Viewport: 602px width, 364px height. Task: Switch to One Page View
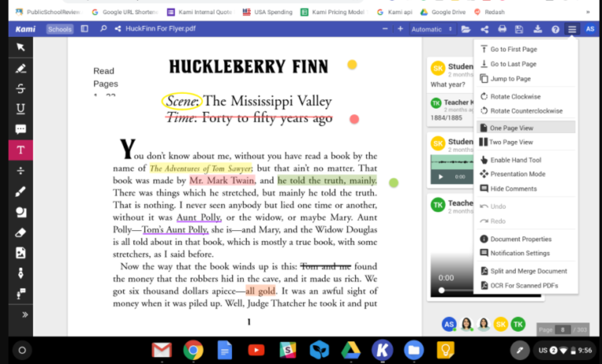[526, 128]
